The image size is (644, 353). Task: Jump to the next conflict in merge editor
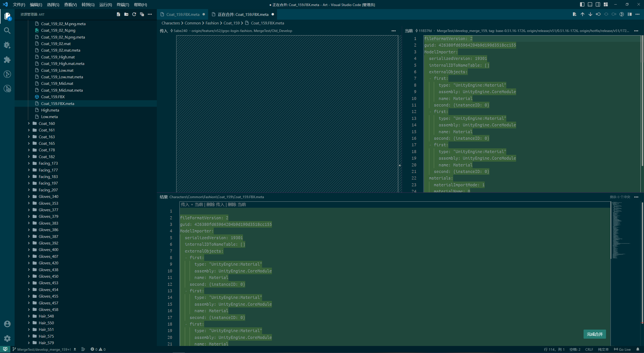pyautogui.click(x=590, y=14)
